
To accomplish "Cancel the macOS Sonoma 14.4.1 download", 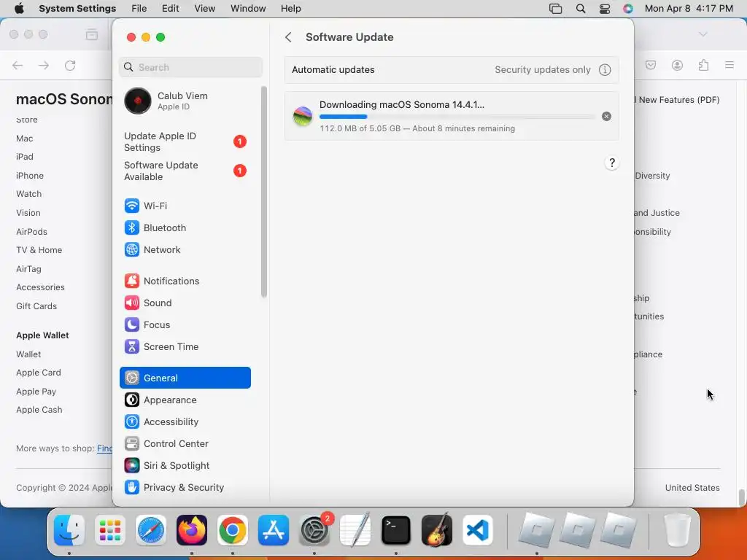I will coord(606,116).
